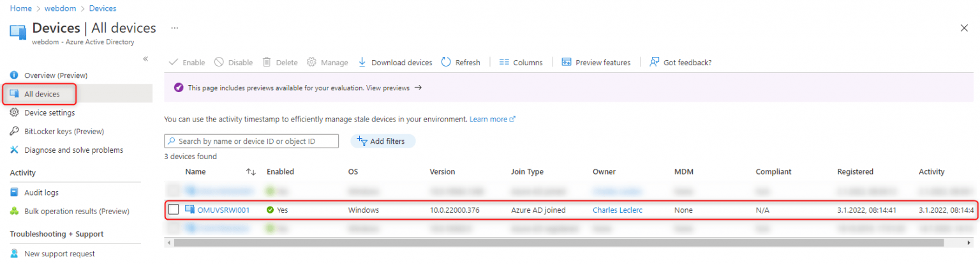980x264 pixels.
Task: Open BitLocker keys (Preview)
Action: click(64, 131)
